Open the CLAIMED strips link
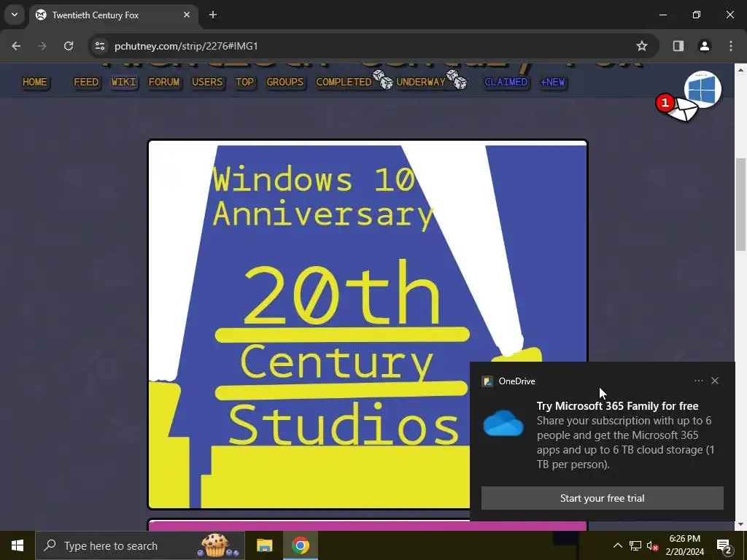Viewport: 747px width, 560px height. [x=506, y=82]
